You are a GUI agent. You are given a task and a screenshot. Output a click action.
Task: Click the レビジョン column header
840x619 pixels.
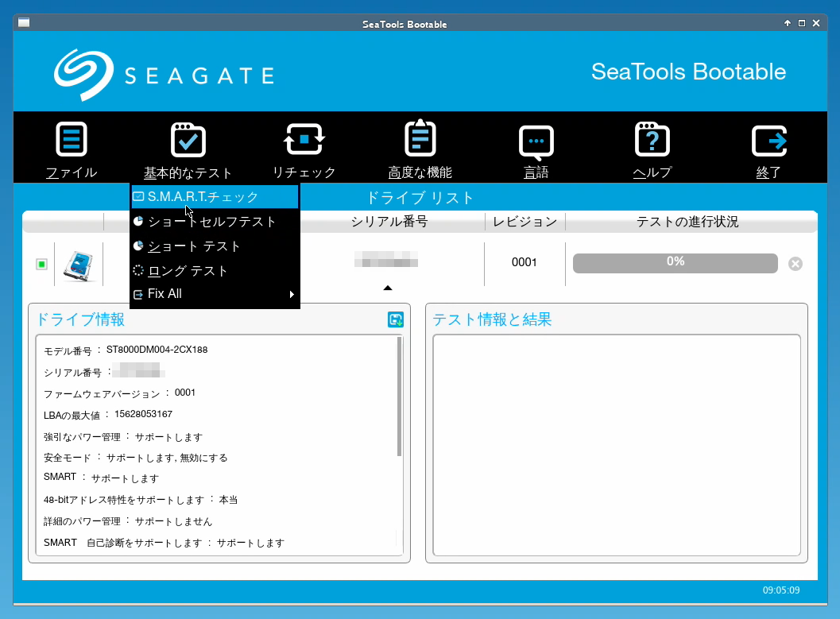click(525, 221)
